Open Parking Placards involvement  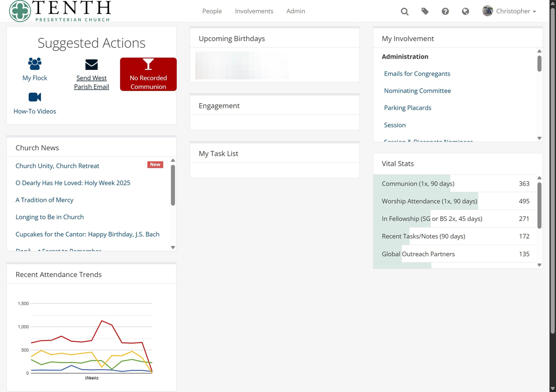(x=408, y=108)
